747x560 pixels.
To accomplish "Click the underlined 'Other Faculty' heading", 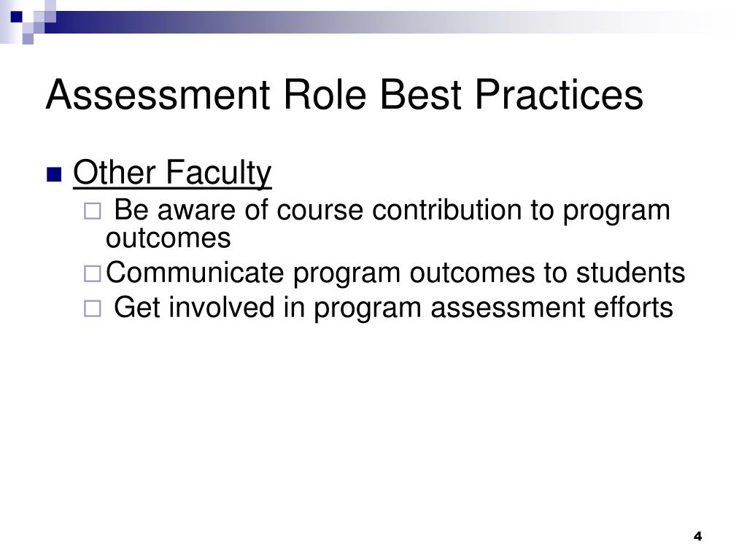I will tap(172, 173).
